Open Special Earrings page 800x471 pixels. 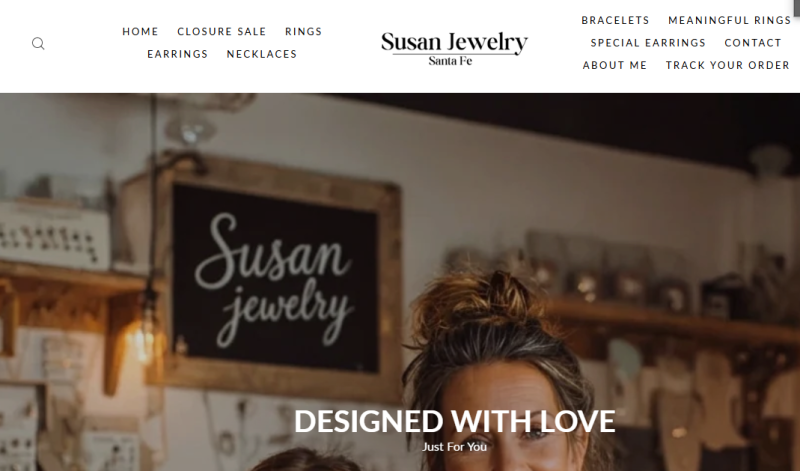tap(648, 43)
